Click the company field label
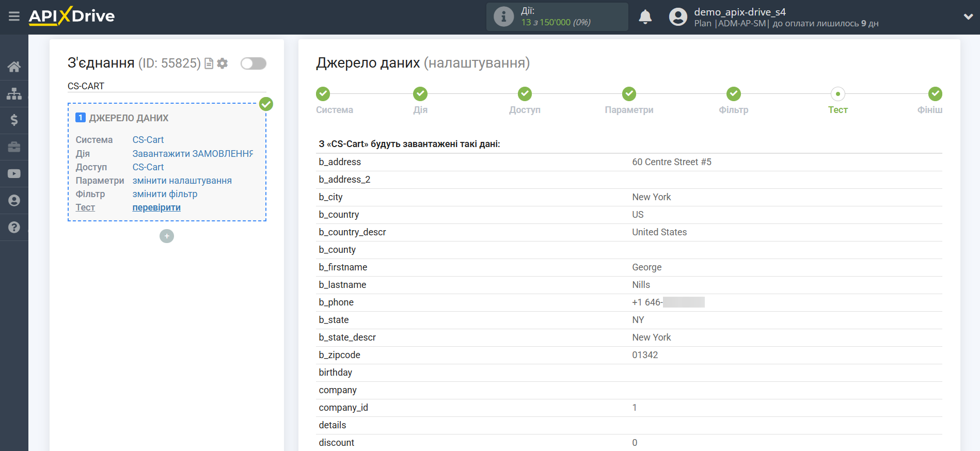This screenshot has width=980, height=451. click(338, 390)
